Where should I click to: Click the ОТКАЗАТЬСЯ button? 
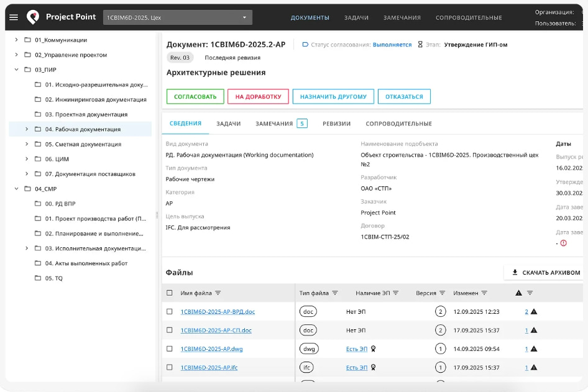tap(404, 96)
